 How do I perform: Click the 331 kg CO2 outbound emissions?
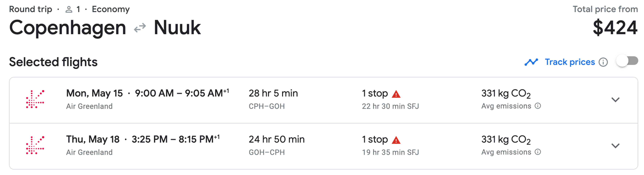pos(506,94)
